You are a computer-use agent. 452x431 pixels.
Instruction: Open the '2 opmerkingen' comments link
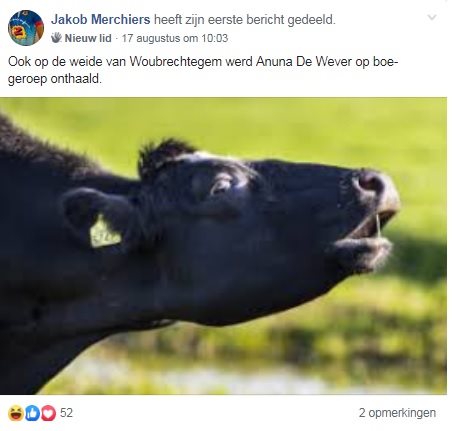point(397,413)
